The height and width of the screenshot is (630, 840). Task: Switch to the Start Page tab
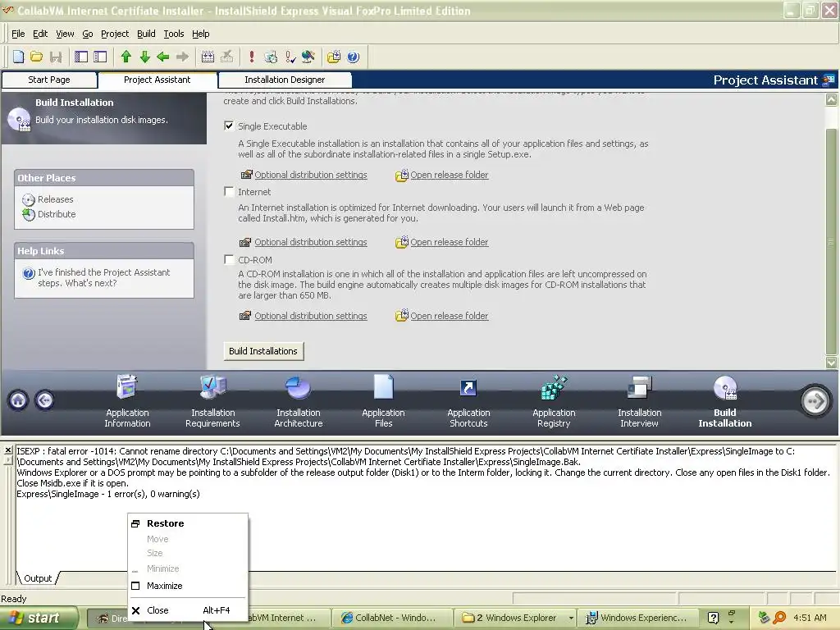pos(49,80)
